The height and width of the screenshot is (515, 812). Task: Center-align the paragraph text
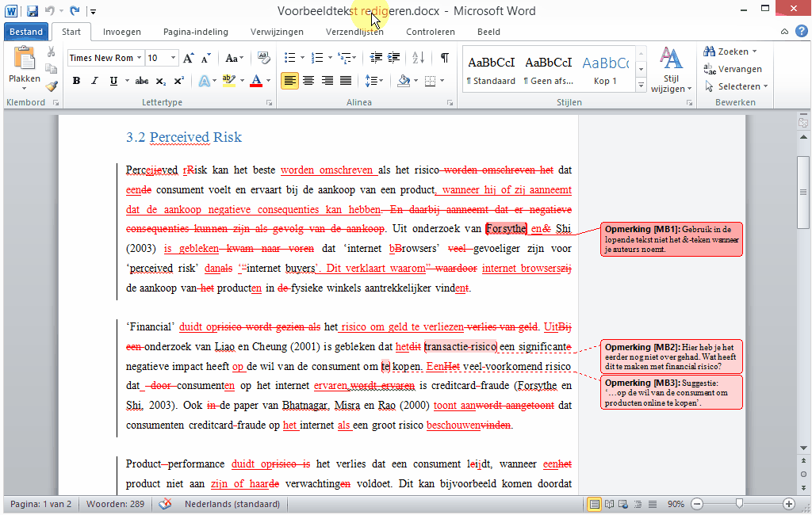pos(308,81)
